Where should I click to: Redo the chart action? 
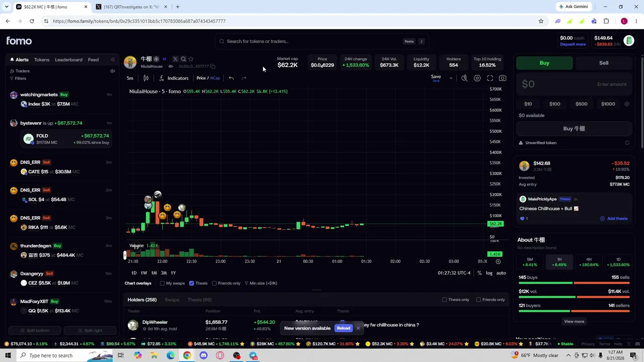(x=244, y=78)
